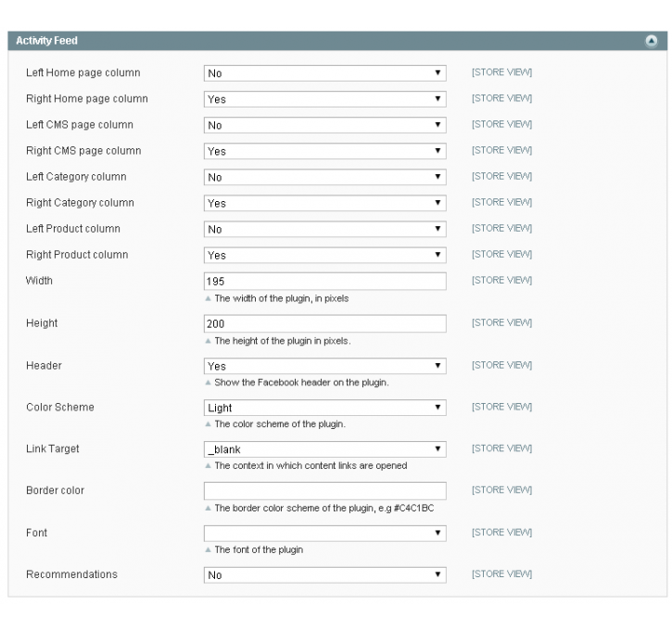This screenshot has width=672, height=630.
Task: Expand the Right Category column select
Action: (324, 203)
